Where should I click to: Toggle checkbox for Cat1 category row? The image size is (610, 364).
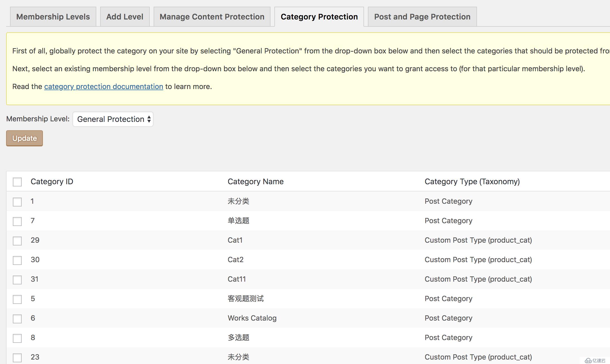click(x=16, y=240)
